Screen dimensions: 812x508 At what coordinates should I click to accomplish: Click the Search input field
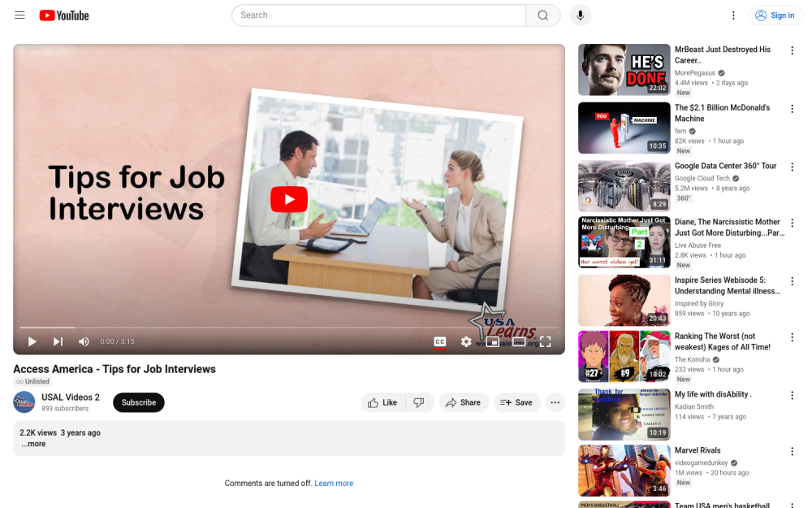tap(378, 15)
